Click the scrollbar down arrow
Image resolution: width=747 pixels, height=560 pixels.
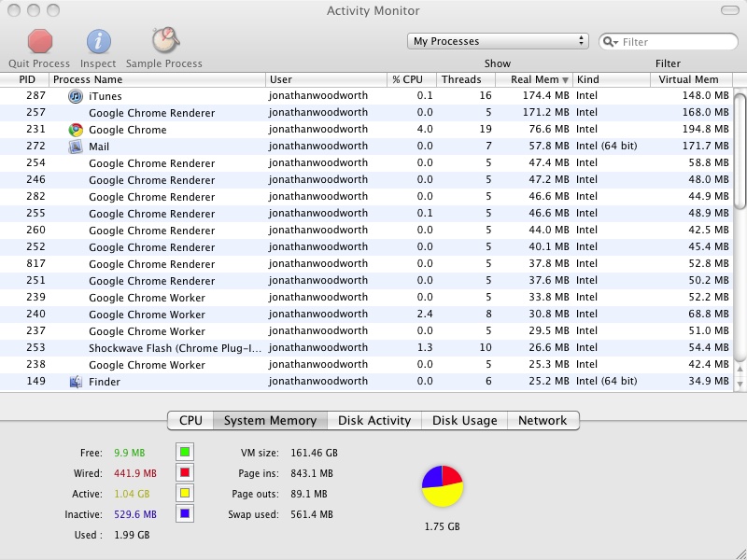[740, 384]
